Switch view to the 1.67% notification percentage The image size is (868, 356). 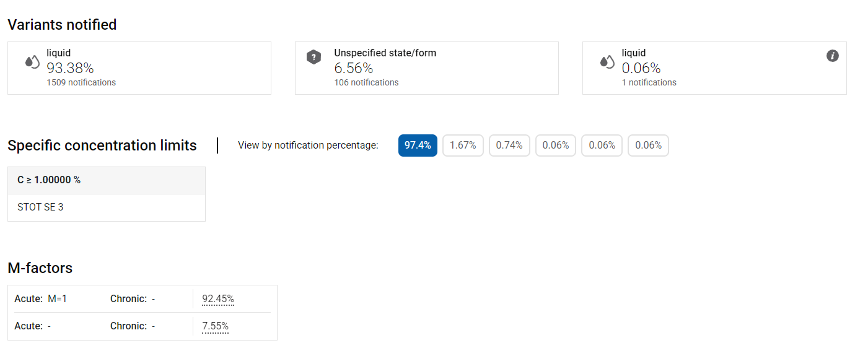[463, 145]
